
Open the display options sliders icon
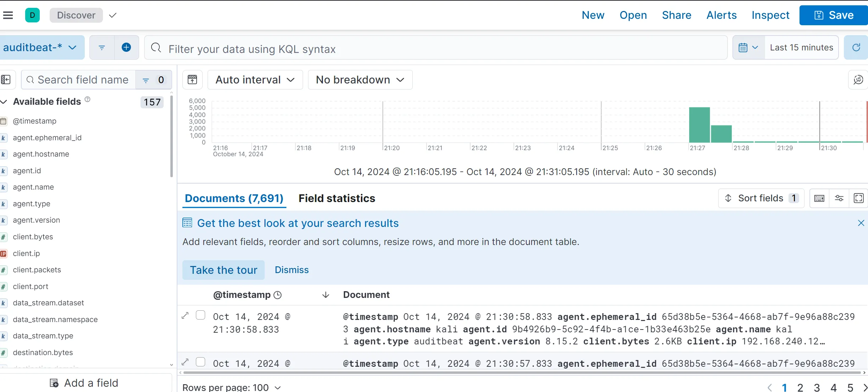pos(839,198)
